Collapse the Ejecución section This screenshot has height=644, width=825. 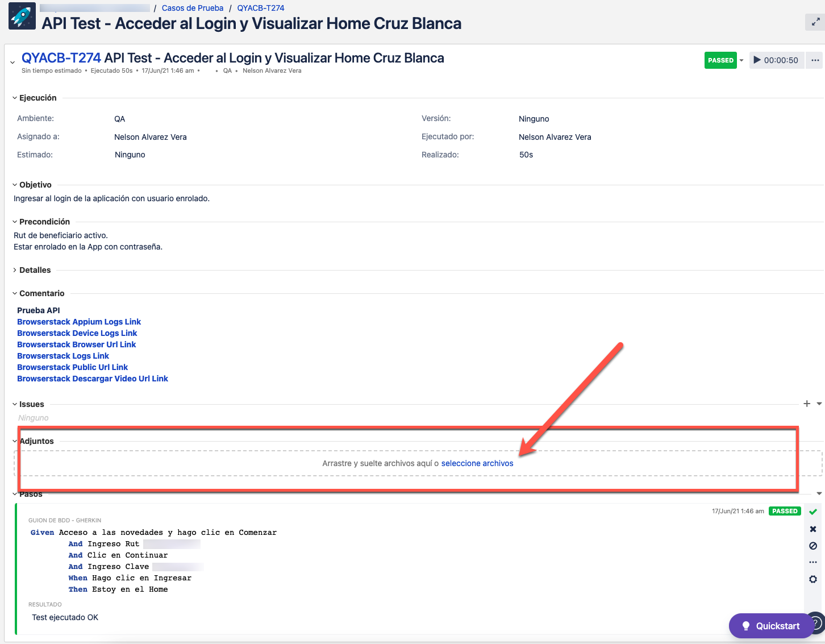(14, 97)
